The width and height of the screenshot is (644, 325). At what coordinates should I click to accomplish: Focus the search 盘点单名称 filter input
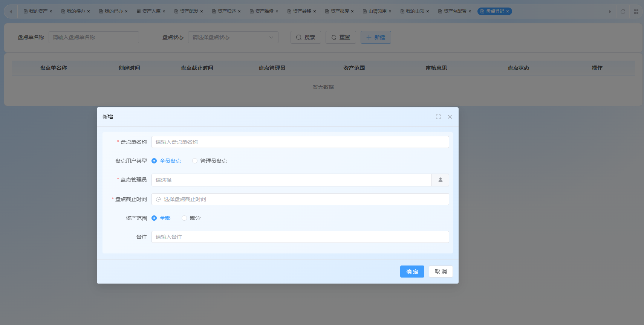click(94, 37)
